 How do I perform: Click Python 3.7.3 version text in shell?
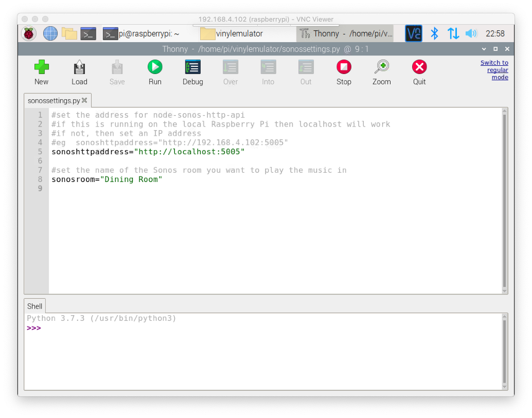pyautogui.click(x=101, y=318)
